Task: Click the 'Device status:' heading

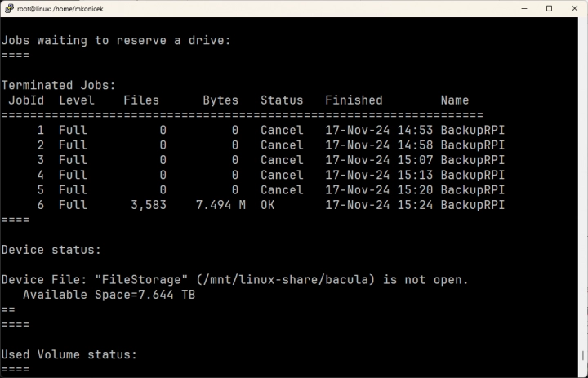Action: (51, 250)
